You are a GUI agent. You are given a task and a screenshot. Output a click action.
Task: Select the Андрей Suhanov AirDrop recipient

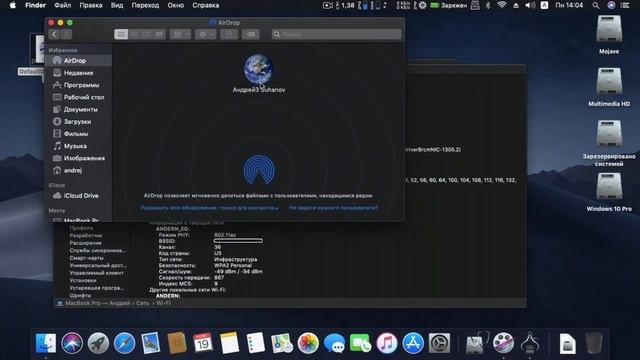point(259,73)
